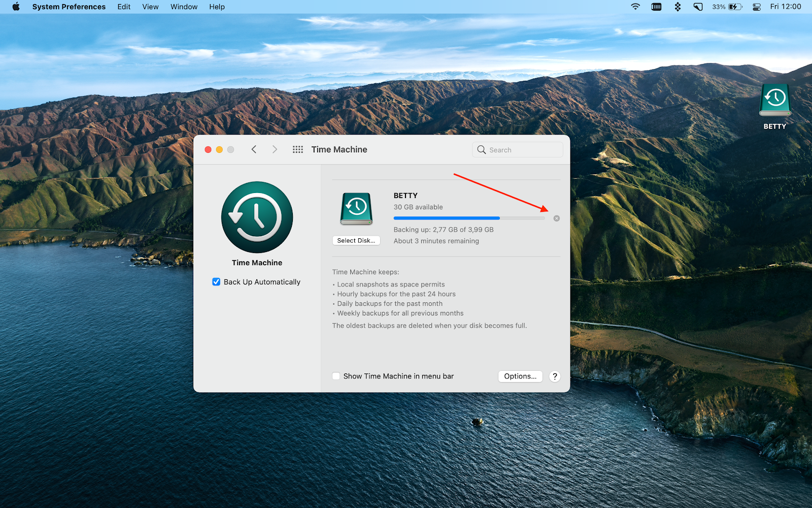Click Hourly backups for the past 24 hours
The width and height of the screenshot is (812, 508).
pos(396,294)
